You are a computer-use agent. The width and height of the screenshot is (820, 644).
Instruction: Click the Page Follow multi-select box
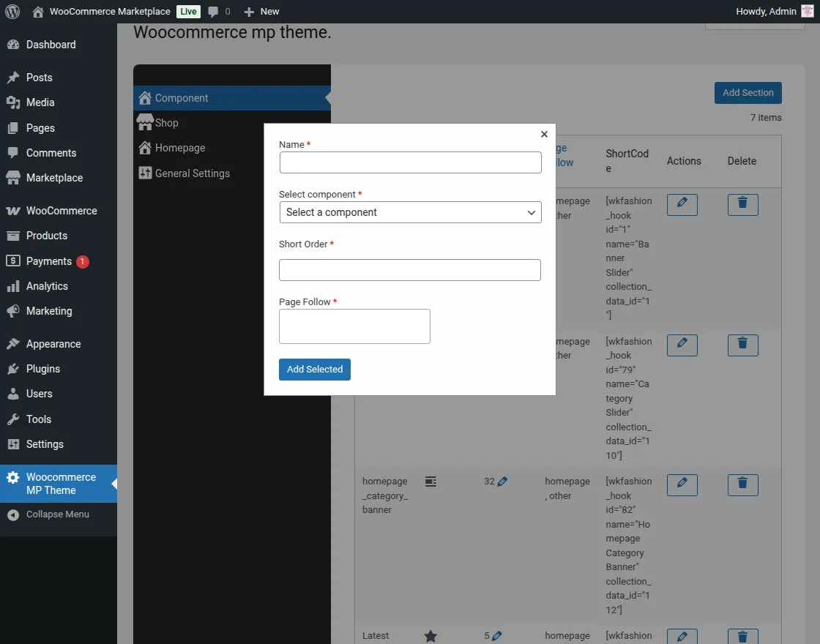[x=354, y=326]
